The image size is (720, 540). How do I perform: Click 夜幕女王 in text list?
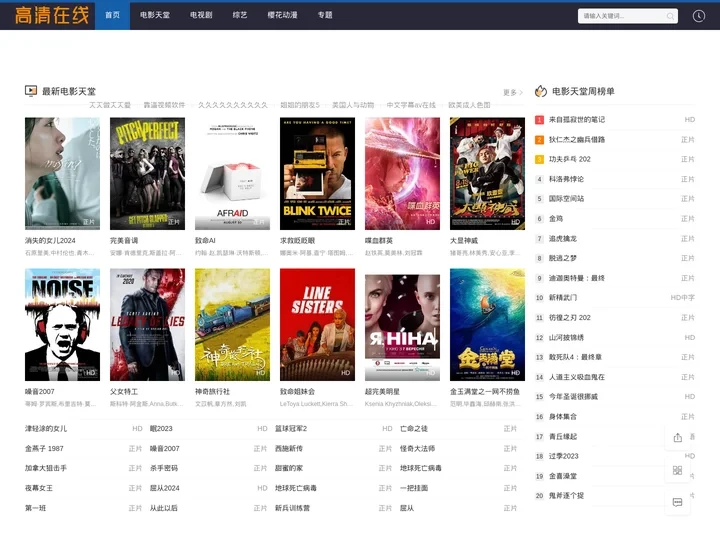tap(39, 488)
